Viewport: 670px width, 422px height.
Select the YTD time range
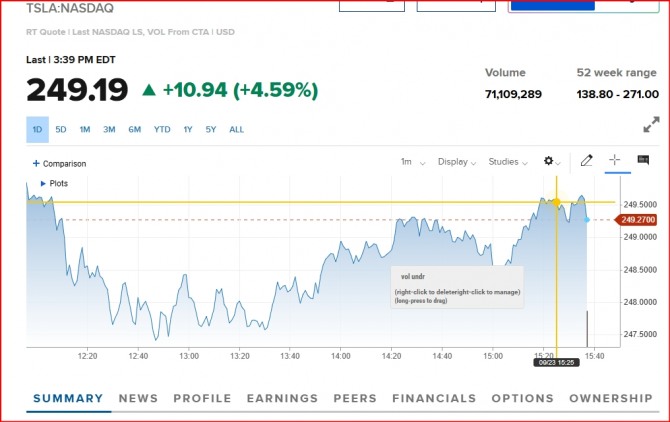(162, 129)
